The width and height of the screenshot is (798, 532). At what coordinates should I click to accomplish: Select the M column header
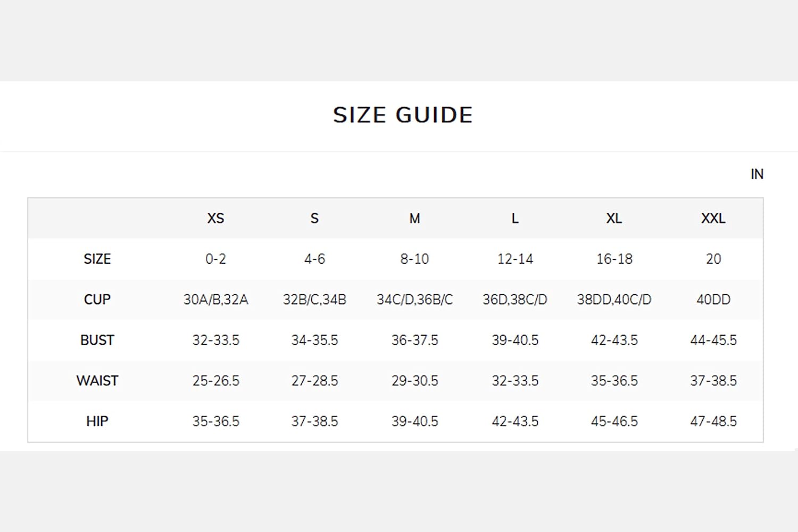click(x=414, y=218)
